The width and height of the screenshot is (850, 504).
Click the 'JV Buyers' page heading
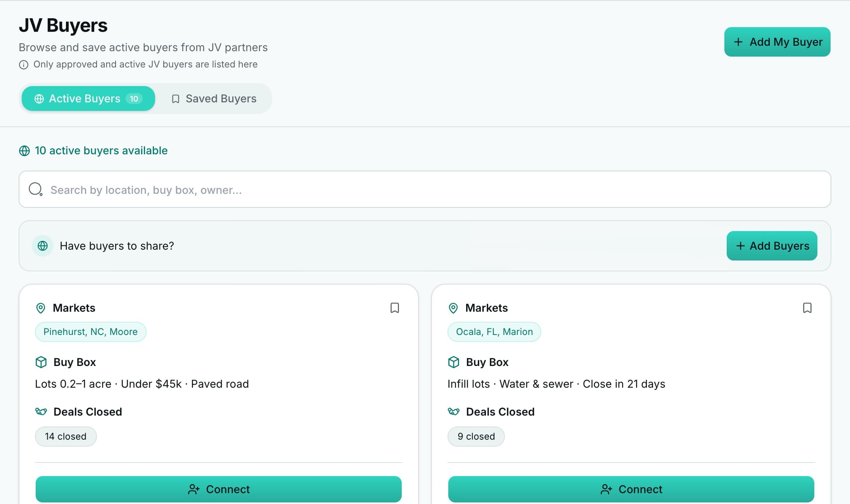[x=63, y=25]
